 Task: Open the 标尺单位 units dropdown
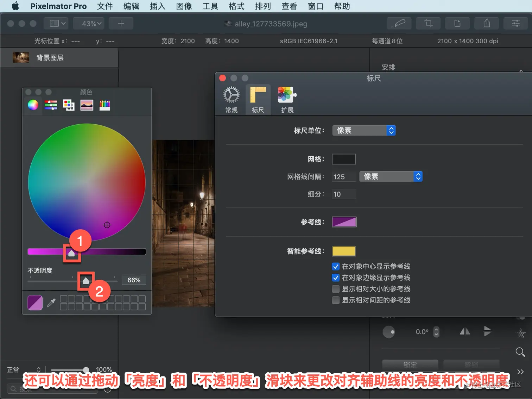(364, 131)
